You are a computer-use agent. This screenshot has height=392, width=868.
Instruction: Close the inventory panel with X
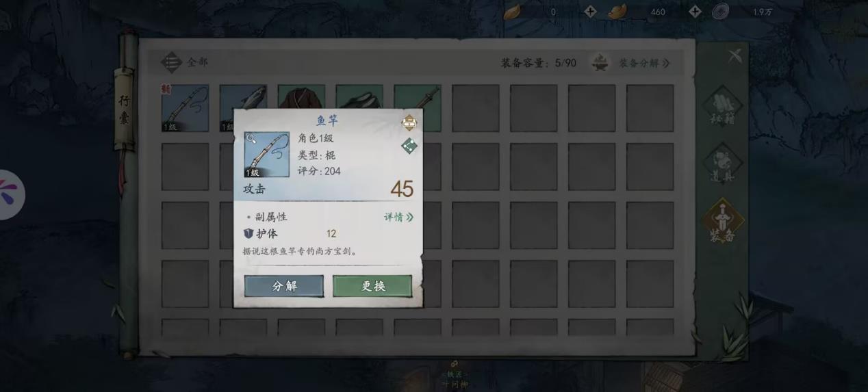coord(735,56)
